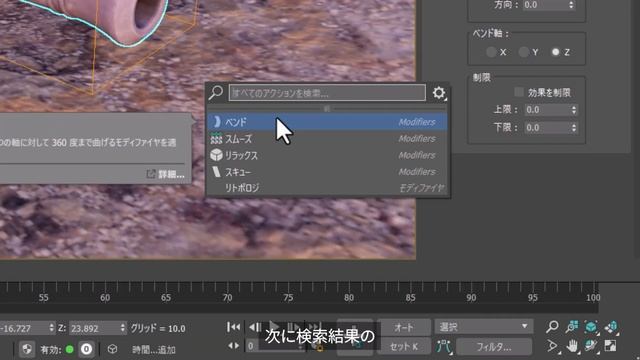Screen dimensions: 640x360
Task: Open フィルタ... key filters button
Action: [494, 347]
